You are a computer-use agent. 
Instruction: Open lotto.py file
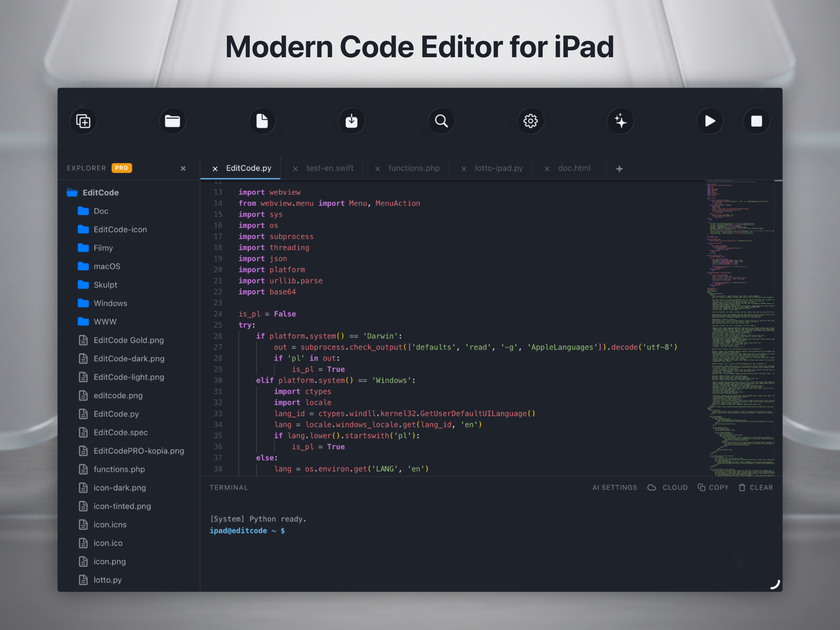click(100, 580)
